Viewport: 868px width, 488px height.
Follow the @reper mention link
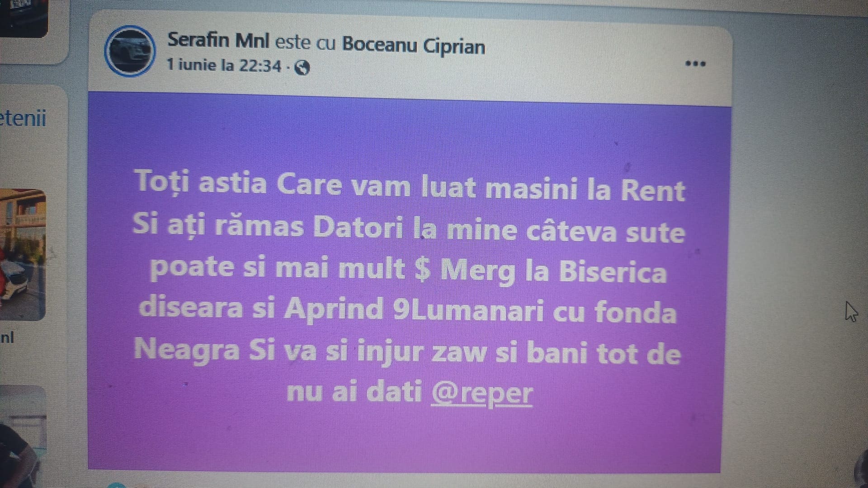click(x=482, y=393)
